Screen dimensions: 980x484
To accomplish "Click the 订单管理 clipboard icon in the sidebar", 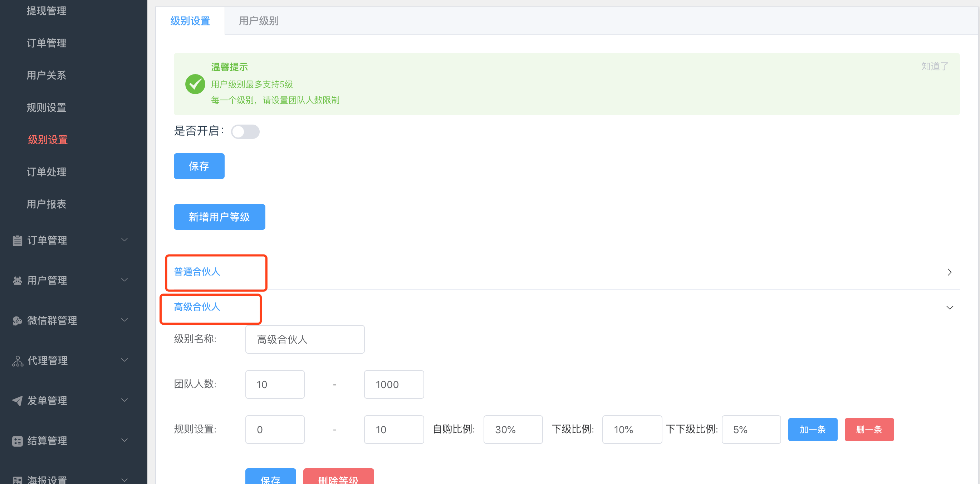I will pos(17,241).
